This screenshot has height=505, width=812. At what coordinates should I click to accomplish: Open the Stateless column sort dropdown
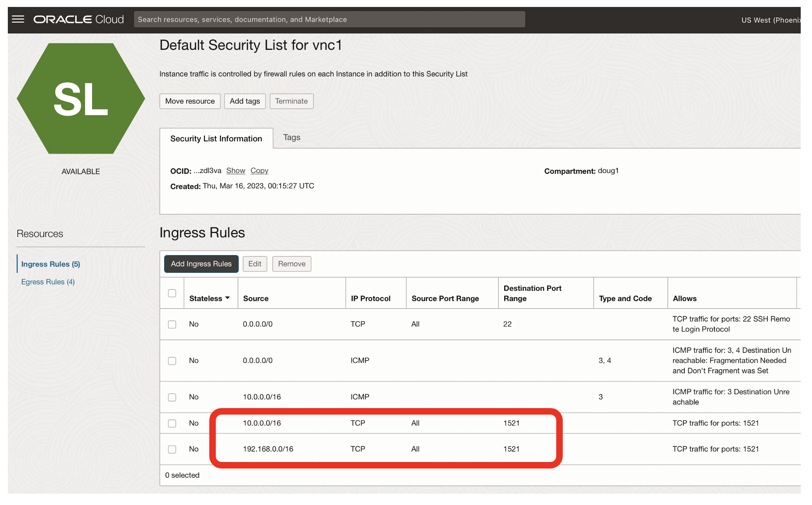click(228, 298)
